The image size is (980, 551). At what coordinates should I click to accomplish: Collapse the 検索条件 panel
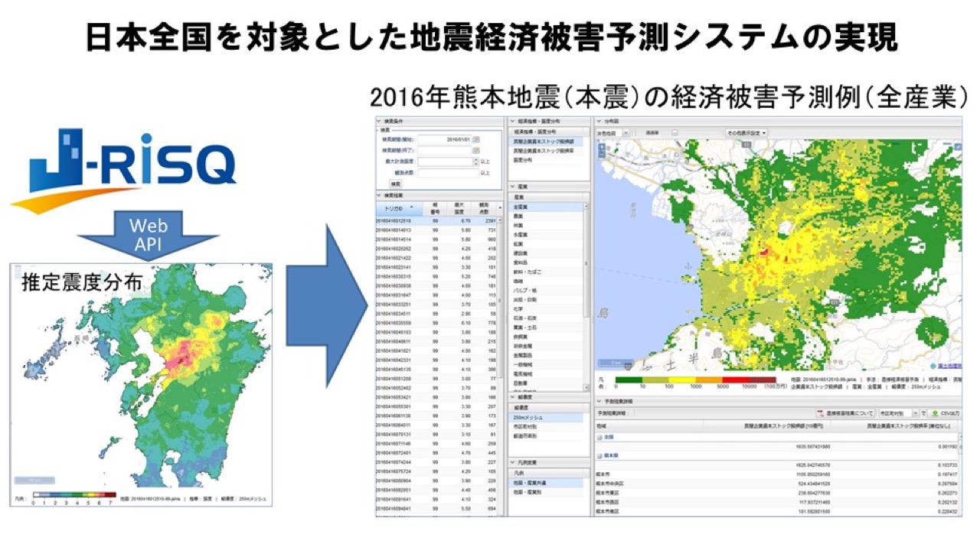coord(378,121)
